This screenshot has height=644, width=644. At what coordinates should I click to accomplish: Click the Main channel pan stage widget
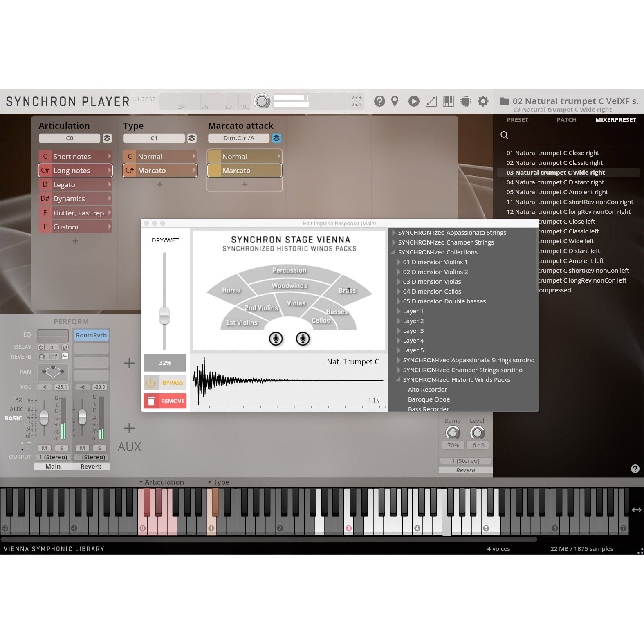coord(53,372)
